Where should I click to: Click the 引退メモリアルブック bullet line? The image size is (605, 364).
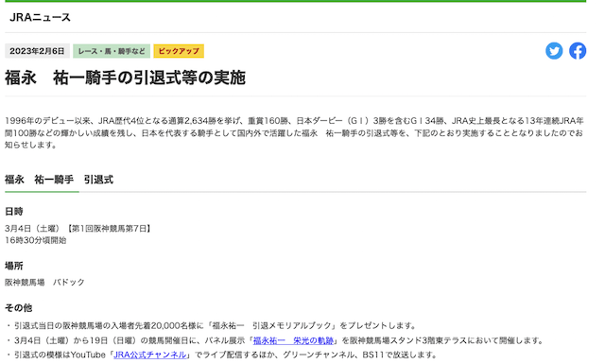(x=212, y=326)
